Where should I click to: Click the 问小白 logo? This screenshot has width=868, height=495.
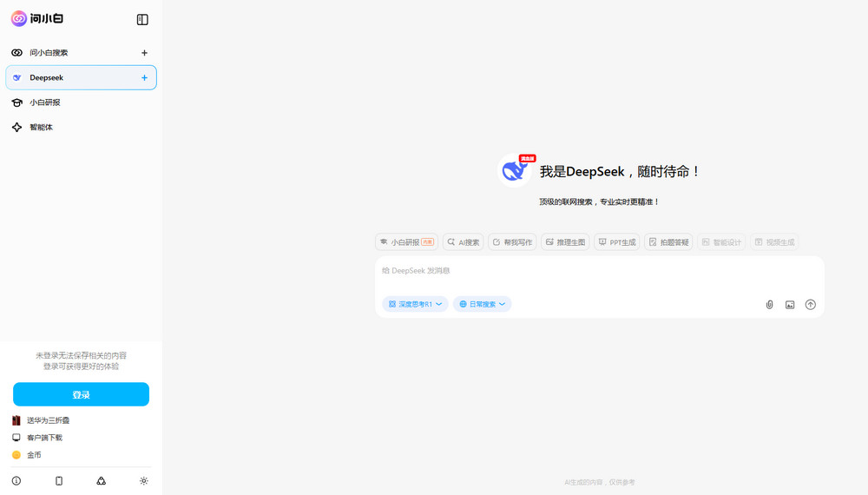tap(37, 19)
